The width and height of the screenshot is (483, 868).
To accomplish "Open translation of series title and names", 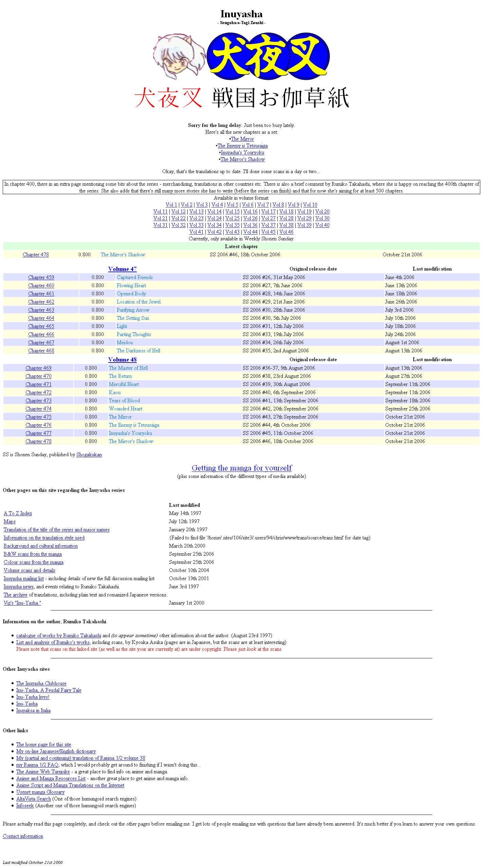I will click(x=57, y=530).
